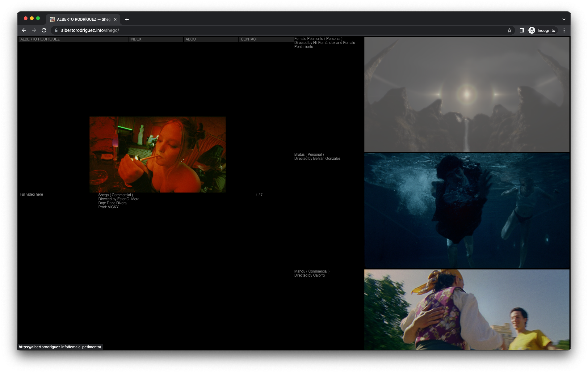Open a new tab with the plus icon
This screenshot has height=373, width=588.
[127, 19]
